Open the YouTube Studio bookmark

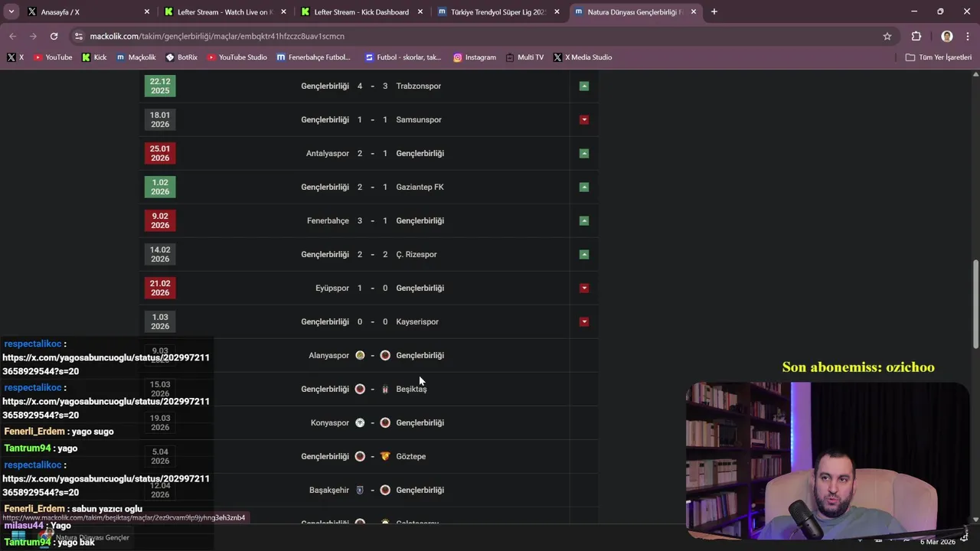pyautogui.click(x=237, y=57)
